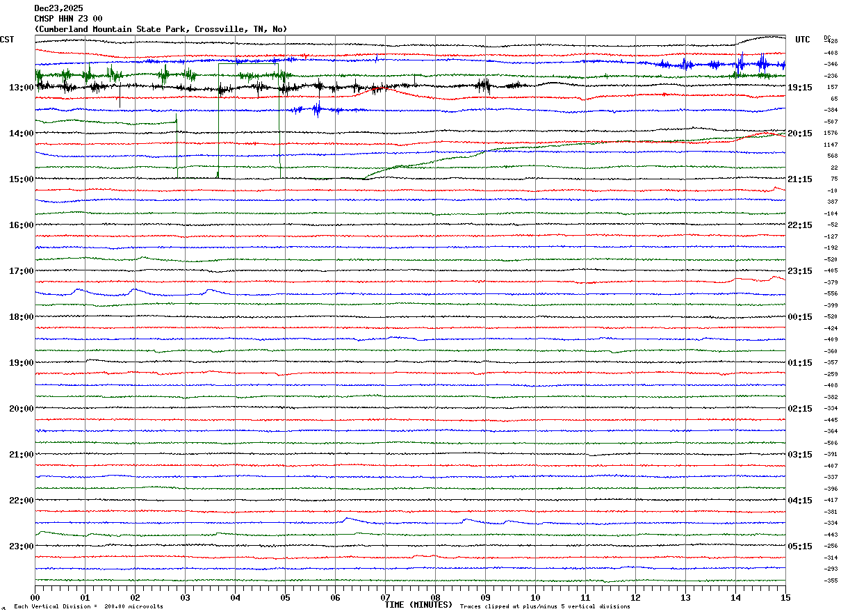Click the 02:15 UTC row label
The image size is (841, 616).
(800, 409)
